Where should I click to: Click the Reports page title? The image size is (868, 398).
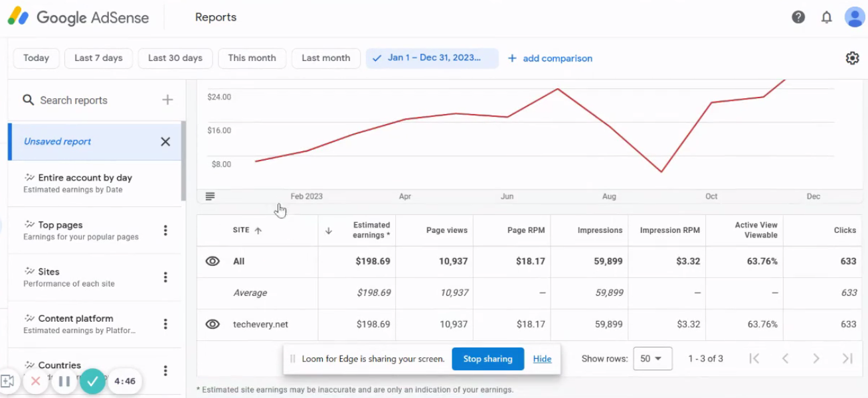[216, 17]
